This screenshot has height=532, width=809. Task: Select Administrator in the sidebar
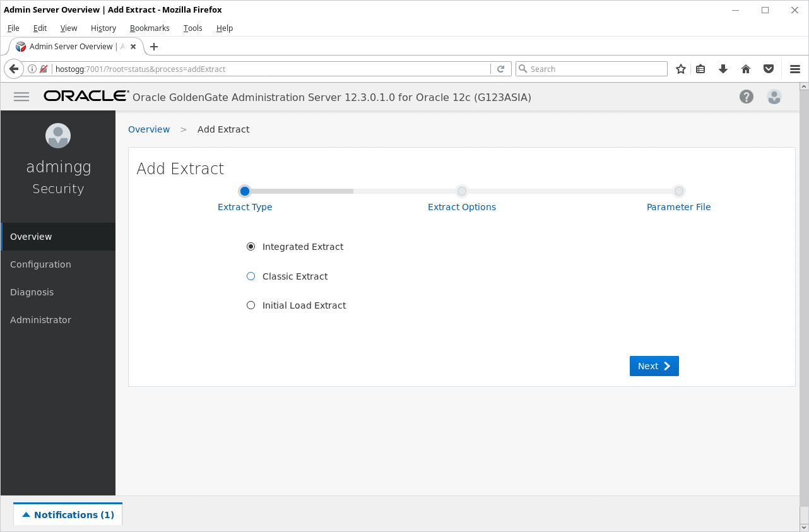(58, 320)
